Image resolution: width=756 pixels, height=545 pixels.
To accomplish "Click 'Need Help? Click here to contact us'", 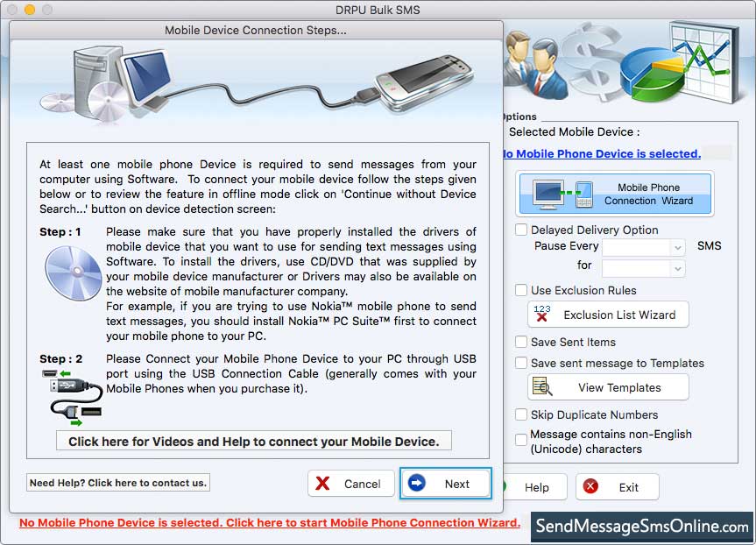I will click(x=118, y=483).
